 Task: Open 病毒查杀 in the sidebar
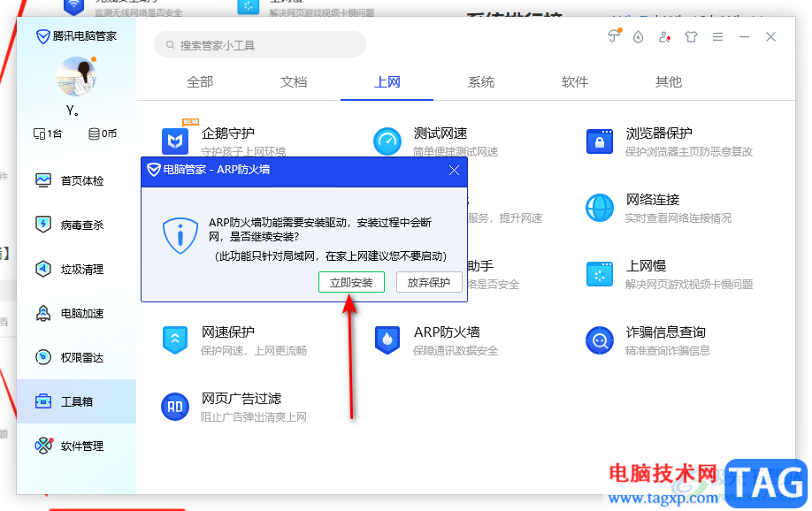coord(76,225)
